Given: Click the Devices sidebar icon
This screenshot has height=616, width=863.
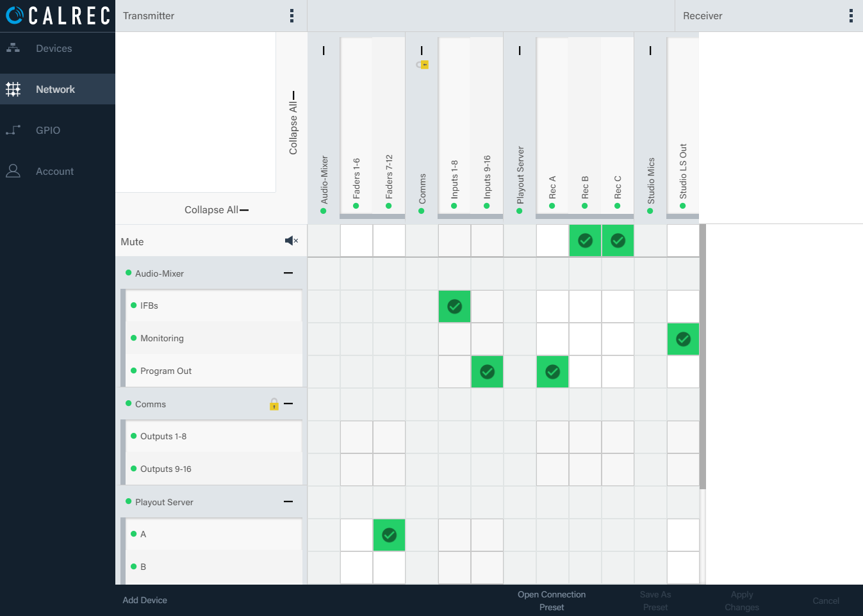Looking at the screenshot, I should (x=13, y=48).
